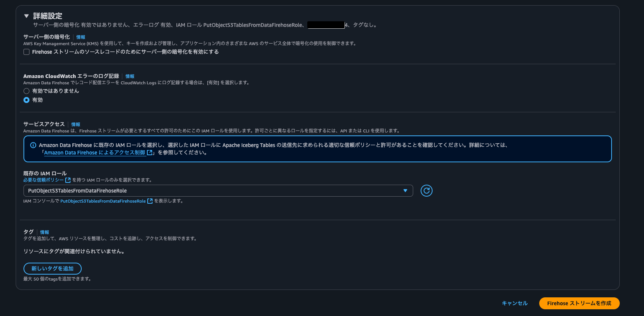Screen dimensions: 644x316
Task: Click external link icon beside 必要な信頼ポリシー
Action: pos(68,180)
